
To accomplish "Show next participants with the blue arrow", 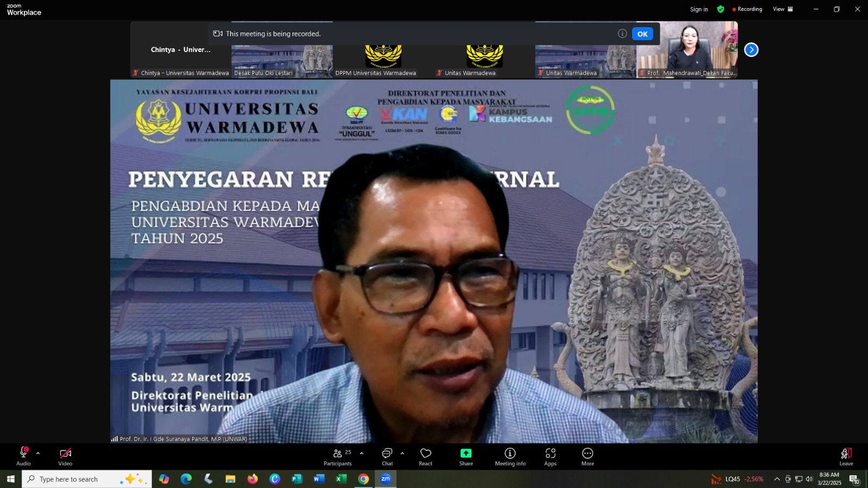I will click(x=751, y=50).
